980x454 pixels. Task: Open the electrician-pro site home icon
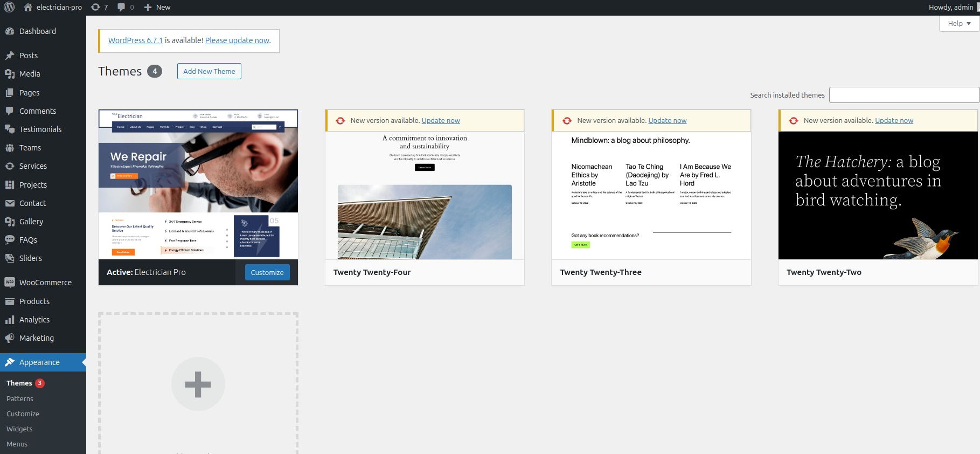pyautogui.click(x=28, y=7)
